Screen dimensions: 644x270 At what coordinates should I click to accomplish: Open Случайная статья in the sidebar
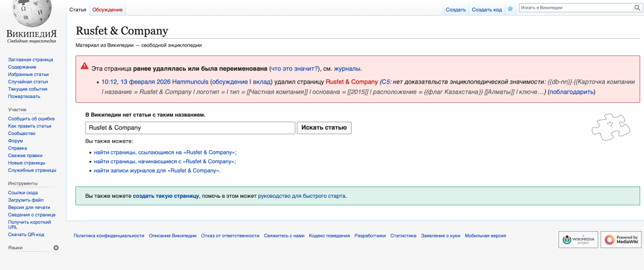point(28,82)
